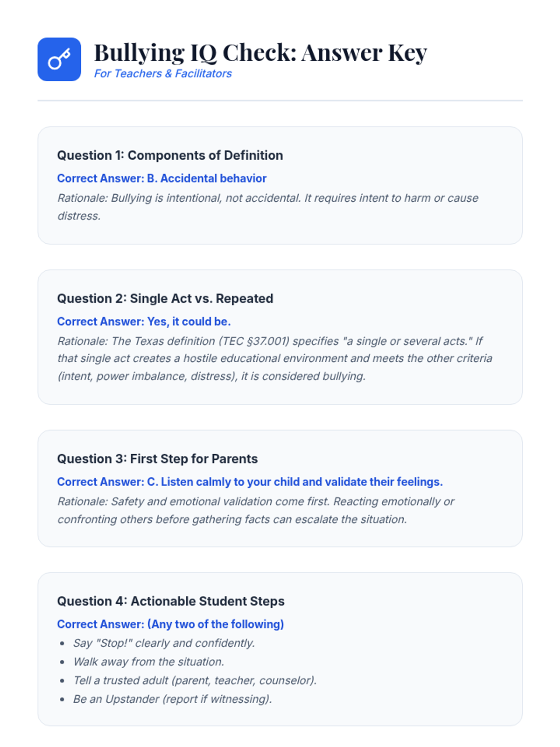Viewport: 560px width, 747px height.
Task: Select the 'For Teachers & Facilitators' subtitle
Action: pyautogui.click(x=163, y=74)
